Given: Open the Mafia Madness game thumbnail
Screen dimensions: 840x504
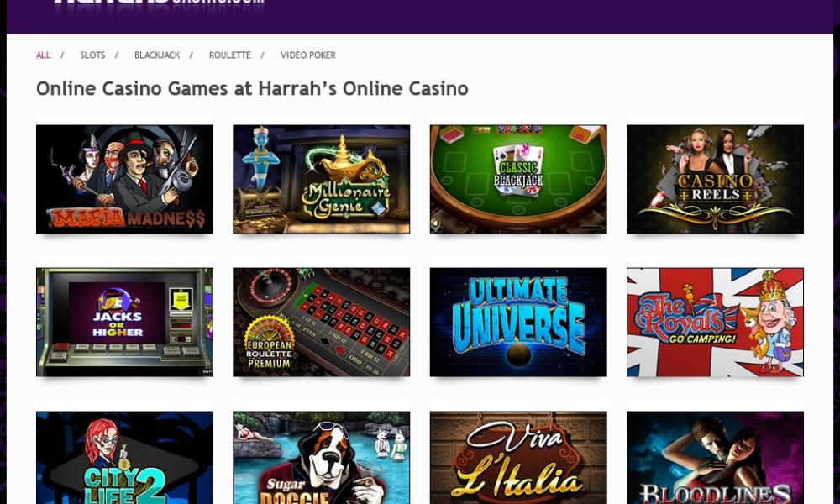Looking at the screenshot, I should tap(125, 180).
